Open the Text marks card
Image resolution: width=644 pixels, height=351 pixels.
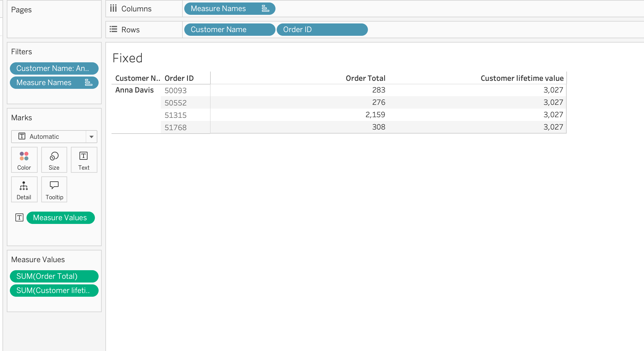pos(84,160)
